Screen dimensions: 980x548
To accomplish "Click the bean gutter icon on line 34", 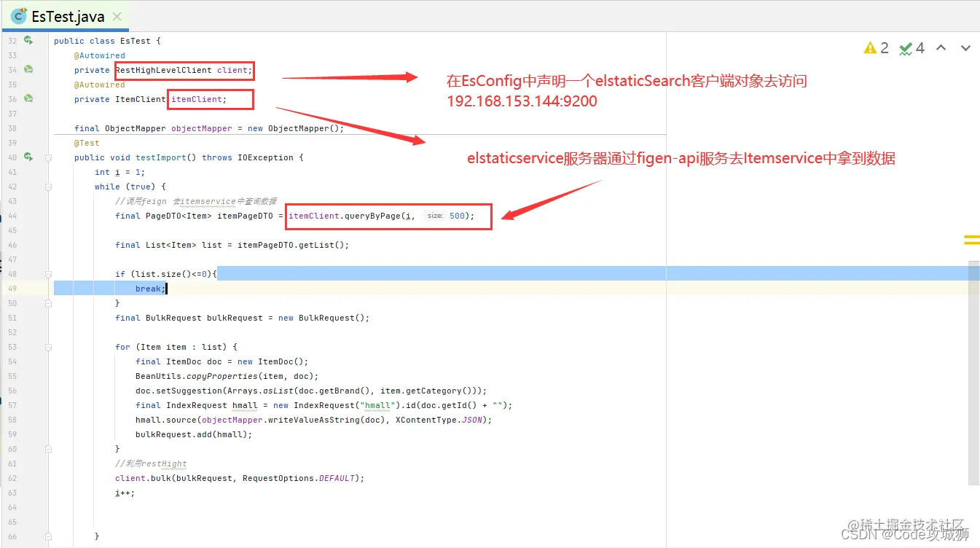I will pos(28,70).
